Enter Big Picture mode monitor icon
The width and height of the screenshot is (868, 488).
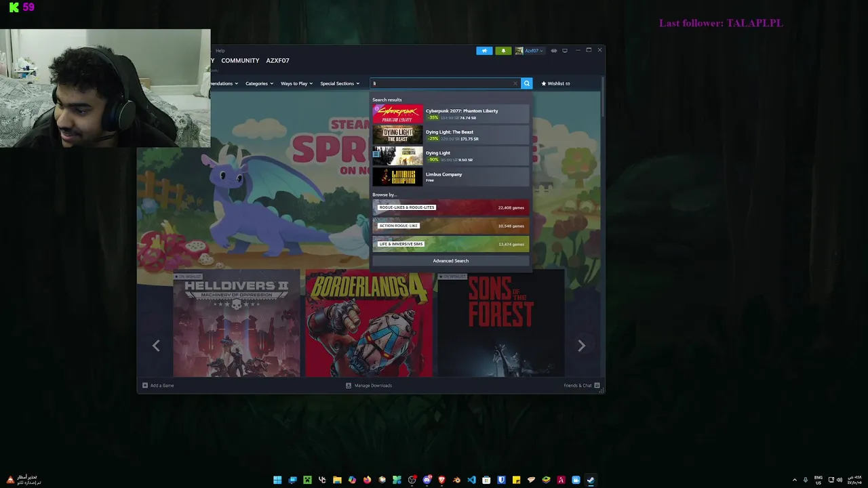[x=565, y=51]
